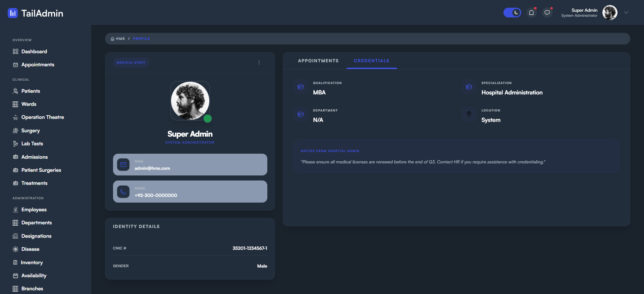
Task: Toggle the dark mode switch
Action: (x=512, y=13)
